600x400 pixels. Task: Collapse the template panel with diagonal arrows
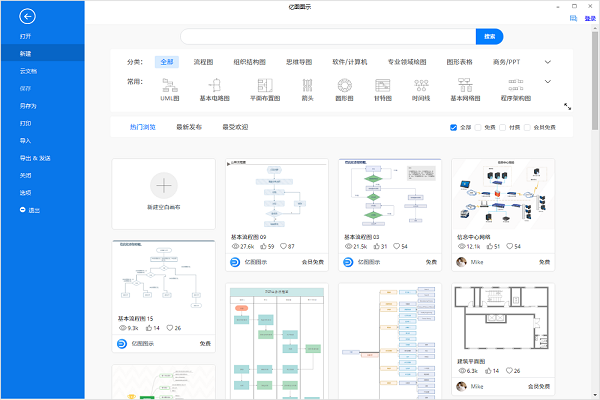coord(567,106)
